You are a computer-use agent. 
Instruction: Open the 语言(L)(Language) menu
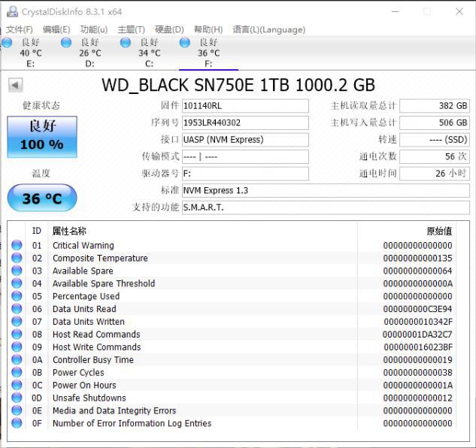(x=269, y=29)
